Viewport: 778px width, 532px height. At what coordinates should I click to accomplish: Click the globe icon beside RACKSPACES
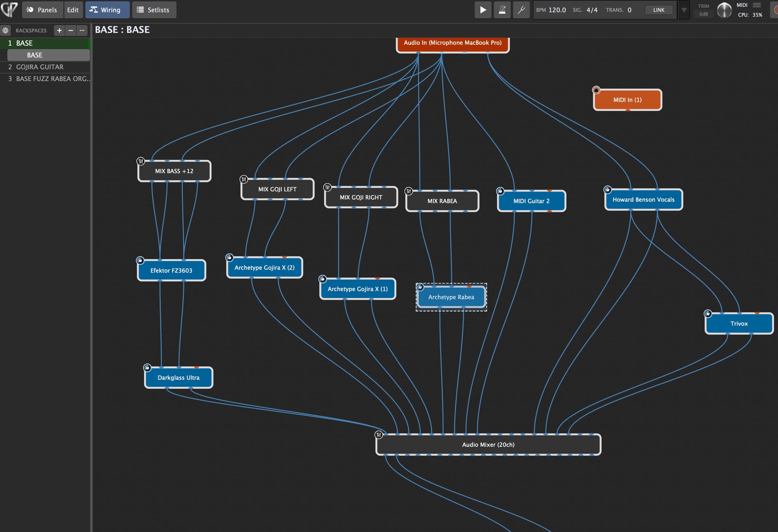(5, 30)
